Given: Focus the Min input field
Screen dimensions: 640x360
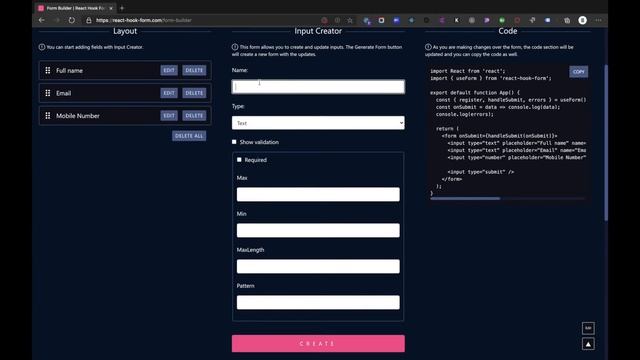Looking at the screenshot, I should pos(318,230).
